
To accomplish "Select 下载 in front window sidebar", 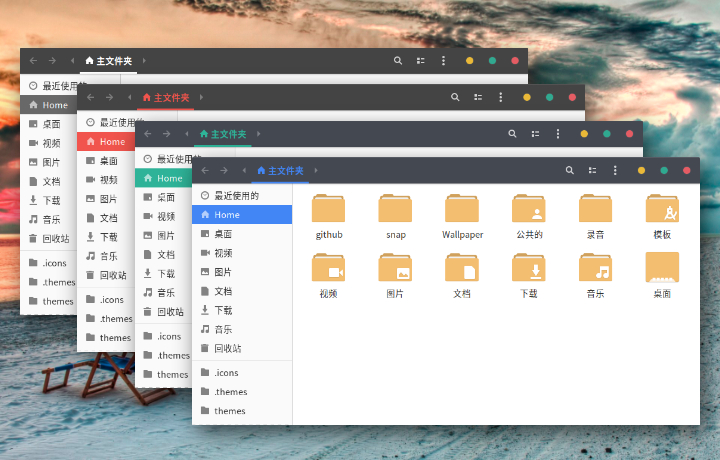I will [x=242, y=310].
